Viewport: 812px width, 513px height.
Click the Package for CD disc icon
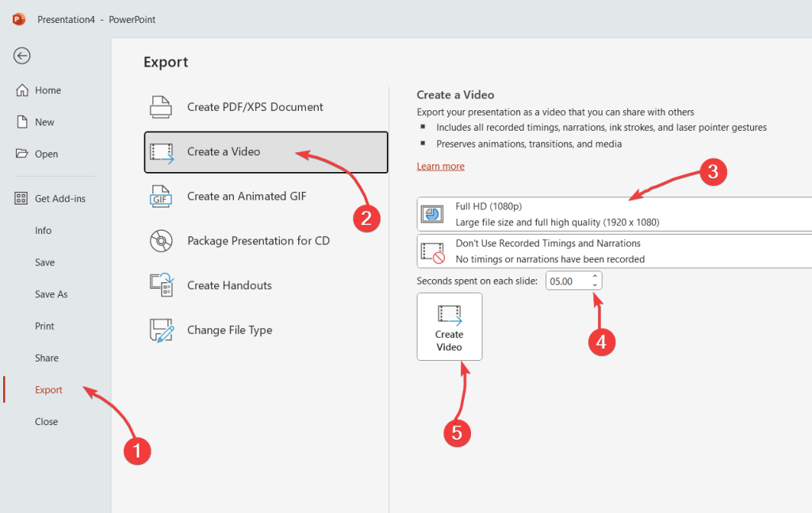(161, 241)
